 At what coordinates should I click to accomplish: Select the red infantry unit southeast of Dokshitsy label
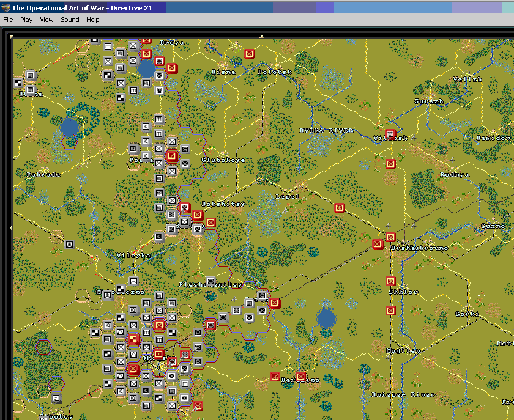210,223
